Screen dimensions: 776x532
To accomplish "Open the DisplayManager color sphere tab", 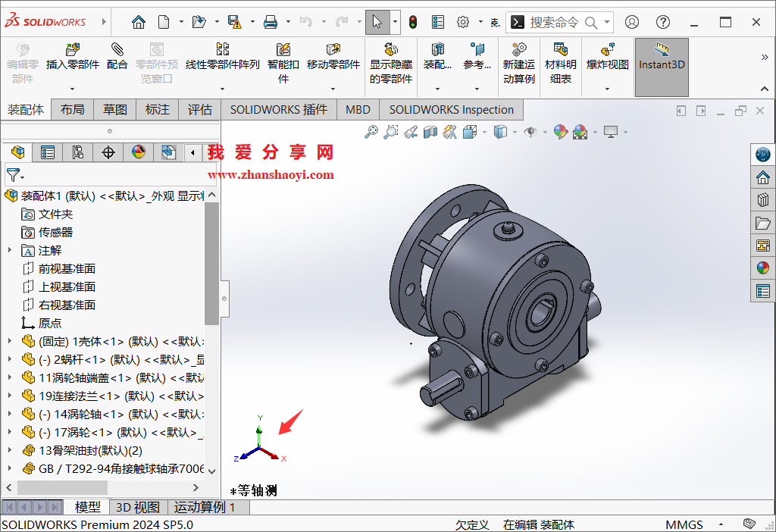I will click(x=139, y=152).
